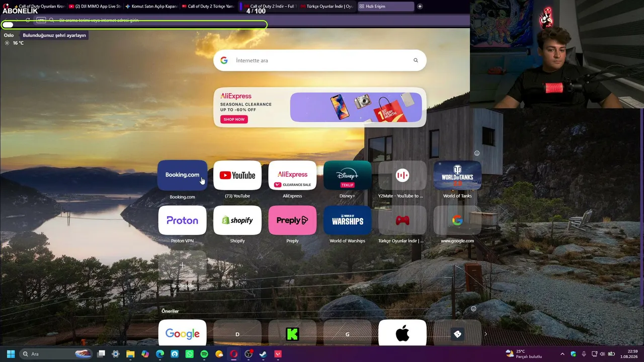The image size is (644, 362).
Task: Open the Y2Mate YouTube converter tile
Action: click(x=403, y=175)
